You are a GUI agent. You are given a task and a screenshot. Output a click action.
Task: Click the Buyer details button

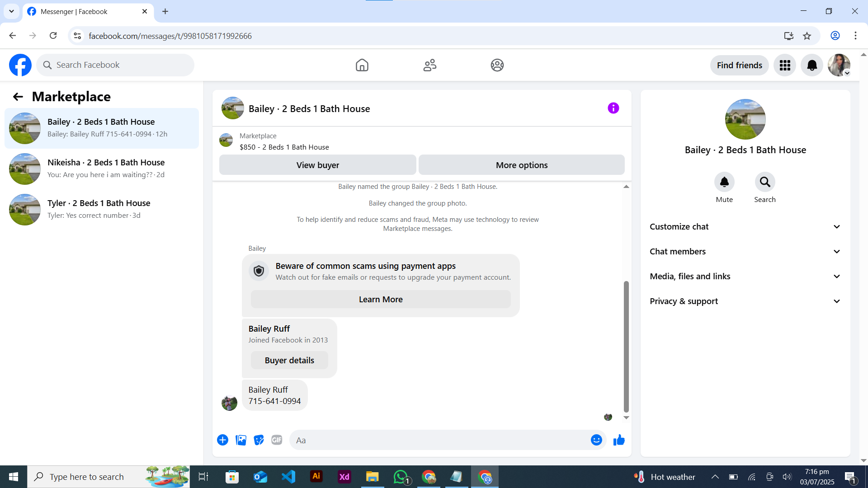point(289,361)
